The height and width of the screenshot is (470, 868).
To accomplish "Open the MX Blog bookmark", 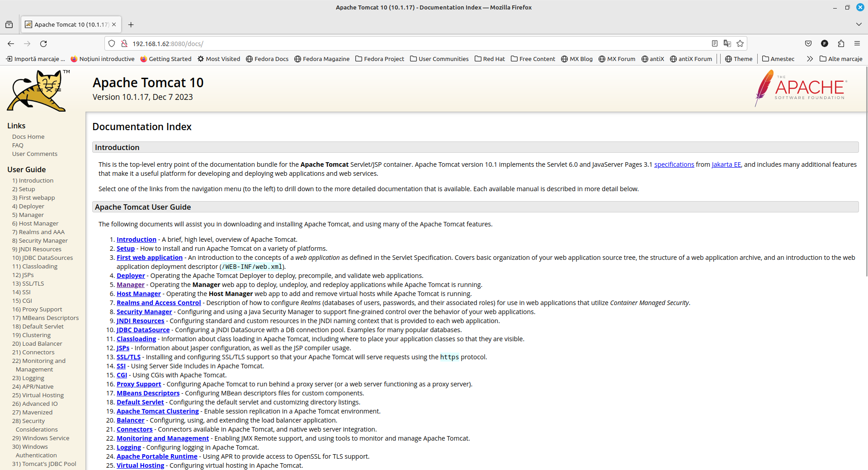I will pos(577,59).
